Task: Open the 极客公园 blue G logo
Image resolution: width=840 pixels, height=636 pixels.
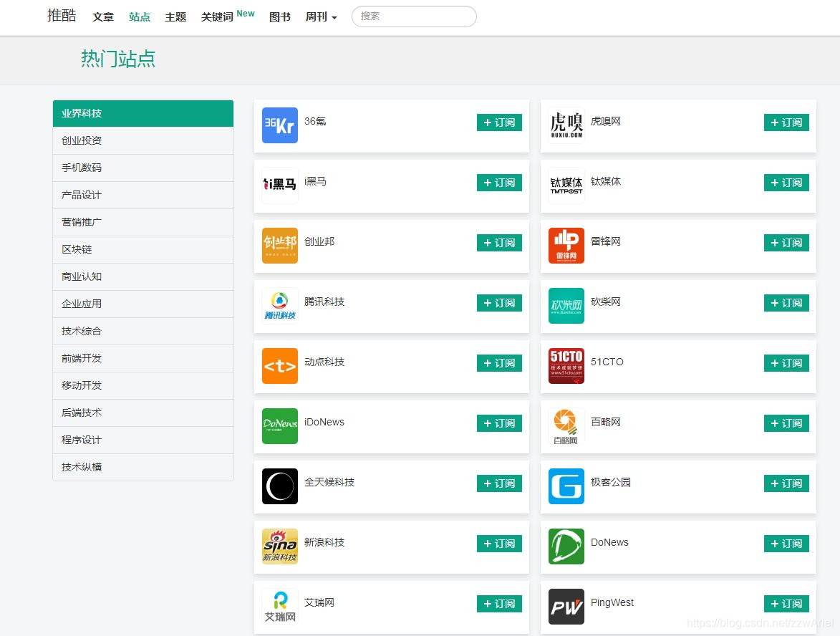Action: click(x=566, y=486)
